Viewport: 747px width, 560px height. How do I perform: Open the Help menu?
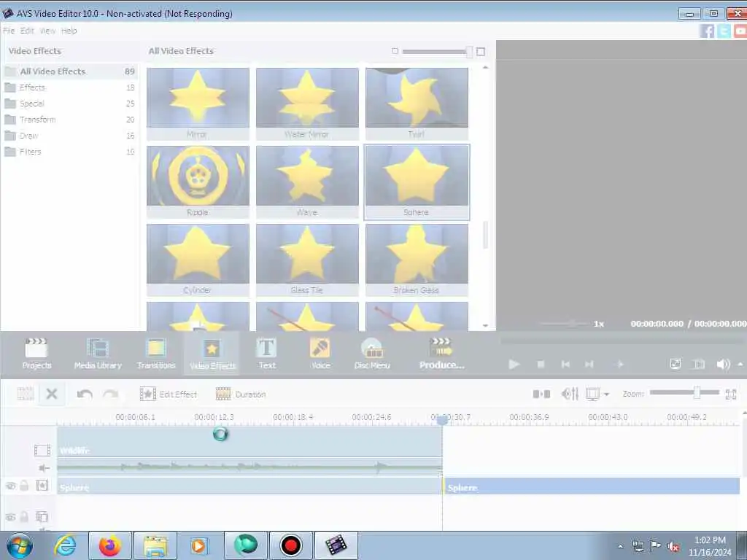pos(69,31)
